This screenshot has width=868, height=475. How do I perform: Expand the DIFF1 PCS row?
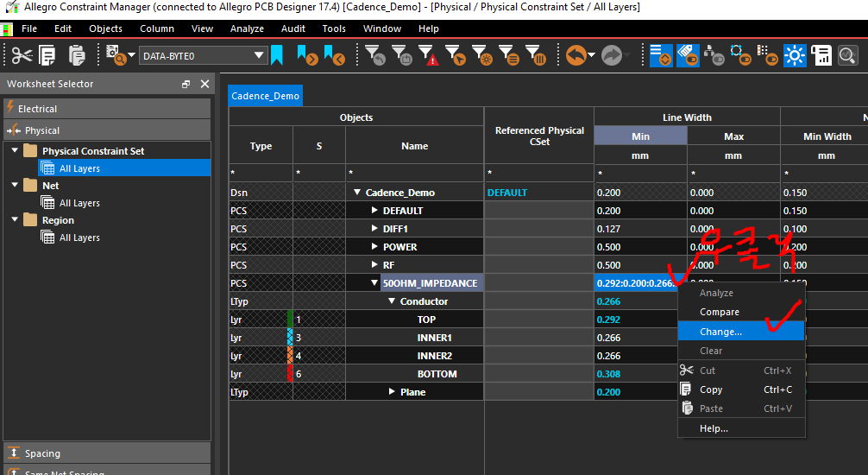click(374, 228)
